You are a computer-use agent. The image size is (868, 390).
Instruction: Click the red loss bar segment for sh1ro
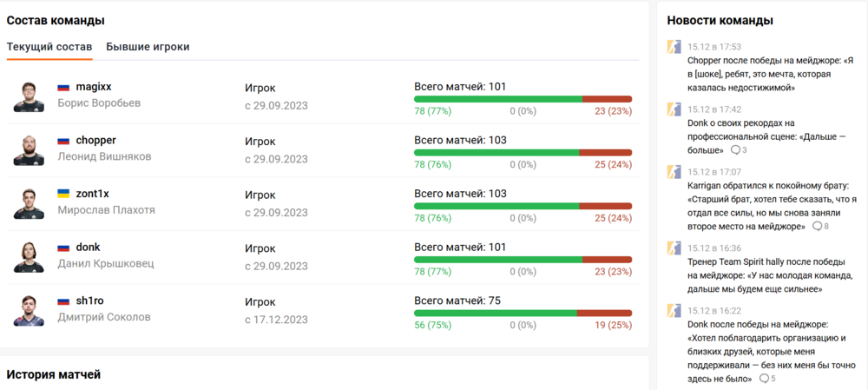[604, 313]
